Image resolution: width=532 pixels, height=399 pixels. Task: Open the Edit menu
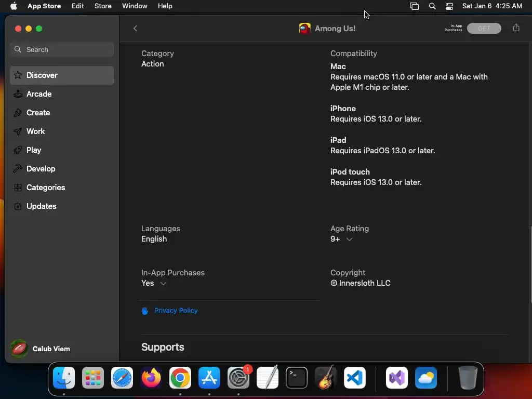coord(78,6)
